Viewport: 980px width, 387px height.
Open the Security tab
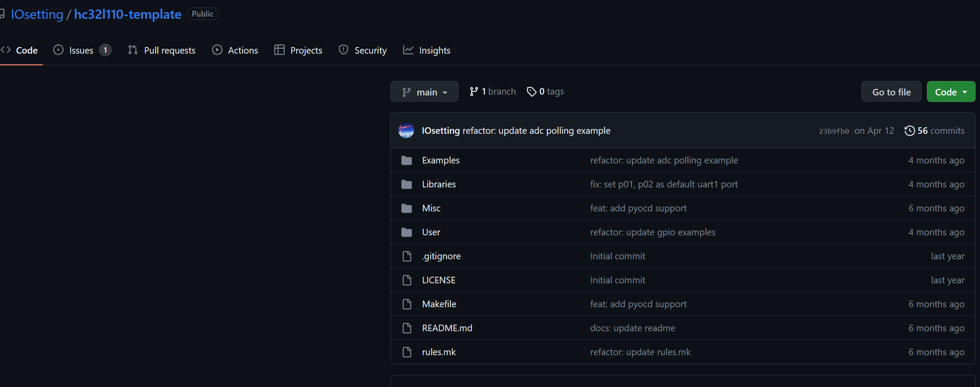click(363, 51)
